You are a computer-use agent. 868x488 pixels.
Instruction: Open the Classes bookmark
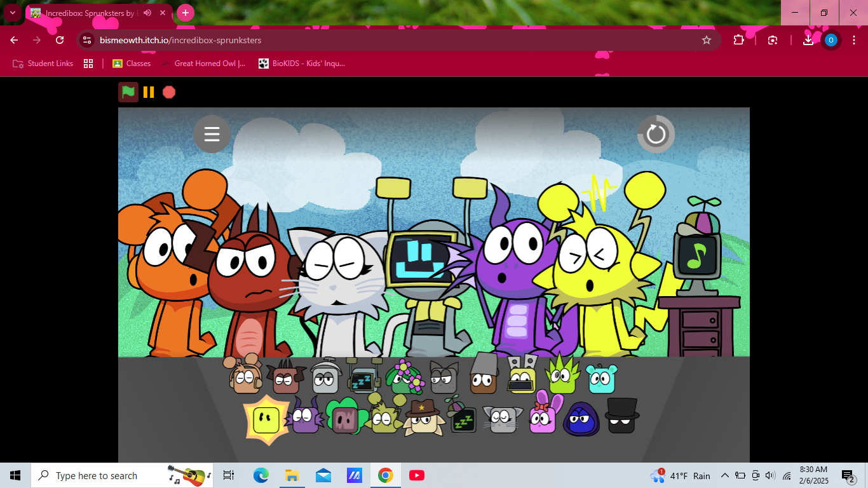point(132,64)
